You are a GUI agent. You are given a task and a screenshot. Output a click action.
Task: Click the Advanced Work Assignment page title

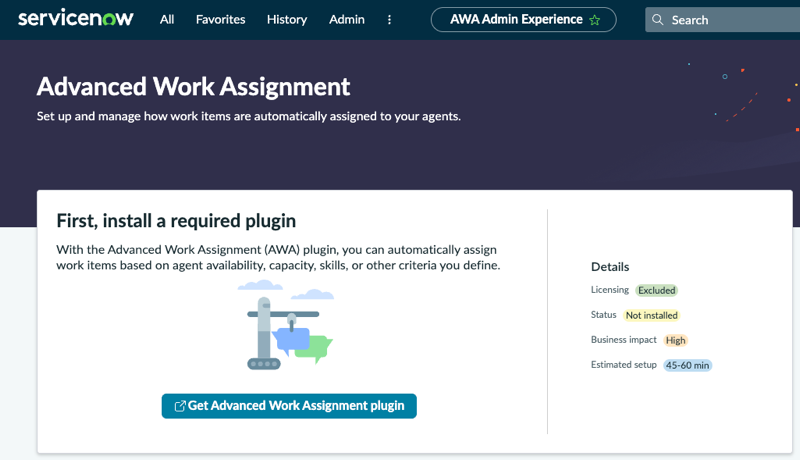(x=193, y=87)
